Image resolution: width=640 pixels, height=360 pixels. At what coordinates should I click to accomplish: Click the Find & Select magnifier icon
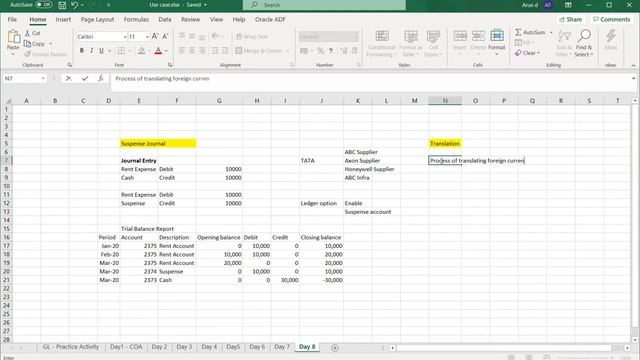pyautogui.click(x=584, y=36)
